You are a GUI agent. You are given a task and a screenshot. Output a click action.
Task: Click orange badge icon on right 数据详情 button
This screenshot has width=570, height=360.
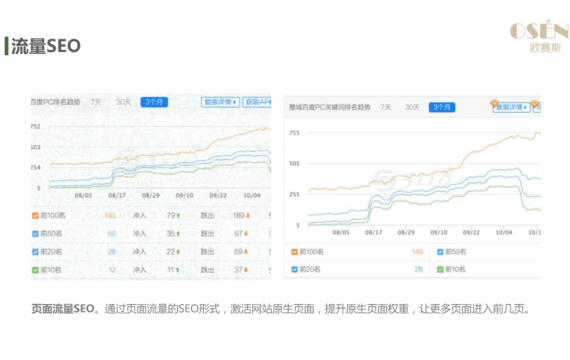494,103
